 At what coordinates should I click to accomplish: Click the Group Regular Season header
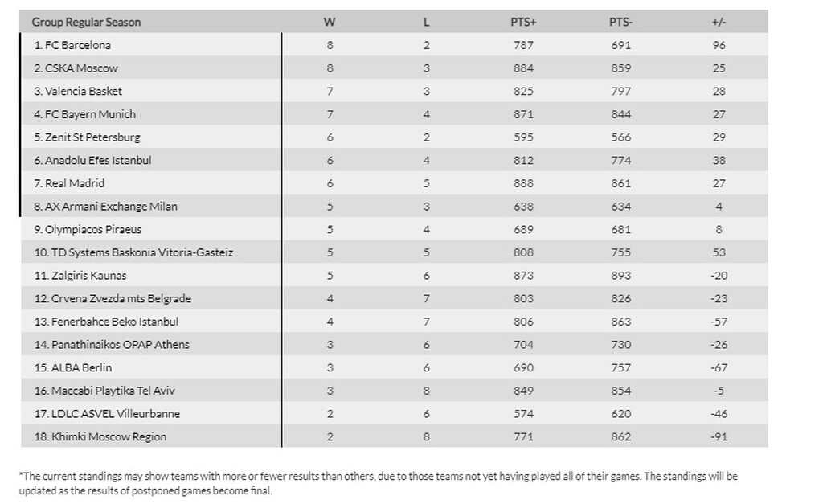point(86,22)
